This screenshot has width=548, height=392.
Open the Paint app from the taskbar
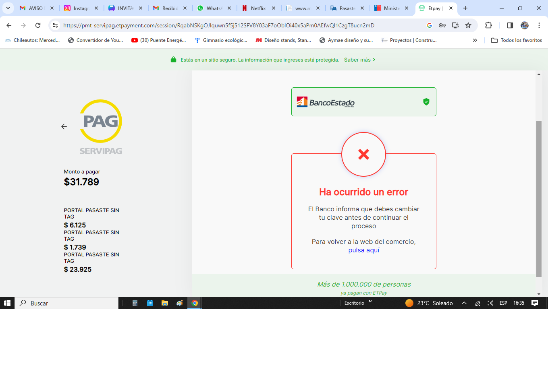point(179,303)
